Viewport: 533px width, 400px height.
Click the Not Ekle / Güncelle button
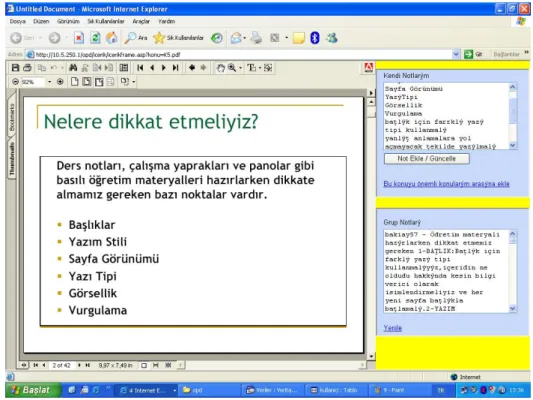point(427,159)
